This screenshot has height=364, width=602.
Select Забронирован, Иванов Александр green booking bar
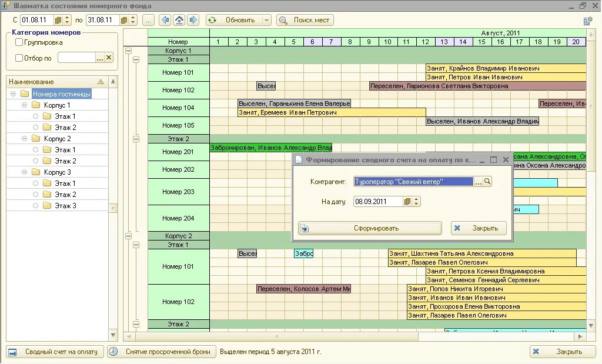pyautogui.click(x=271, y=148)
